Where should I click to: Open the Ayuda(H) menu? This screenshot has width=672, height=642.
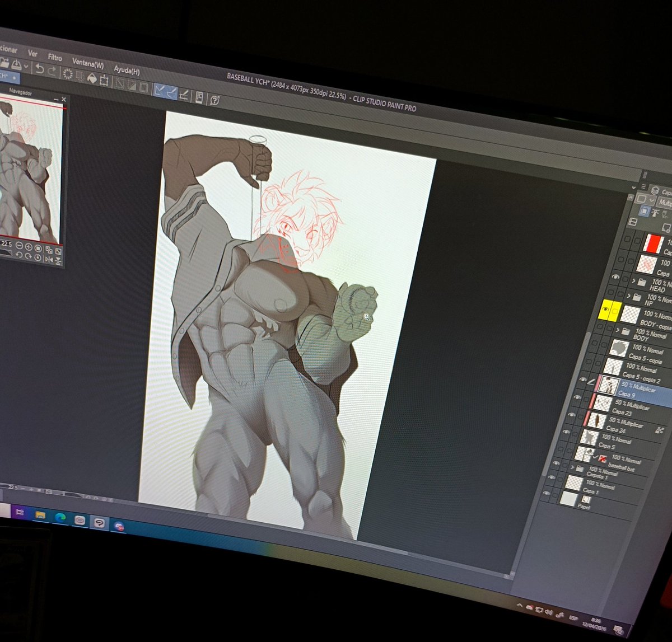point(127,70)
